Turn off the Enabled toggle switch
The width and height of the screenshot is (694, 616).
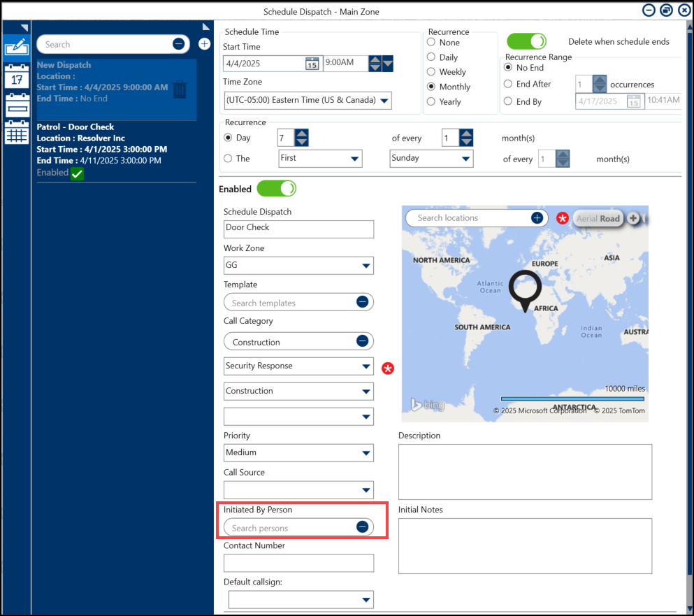point(277,189)
